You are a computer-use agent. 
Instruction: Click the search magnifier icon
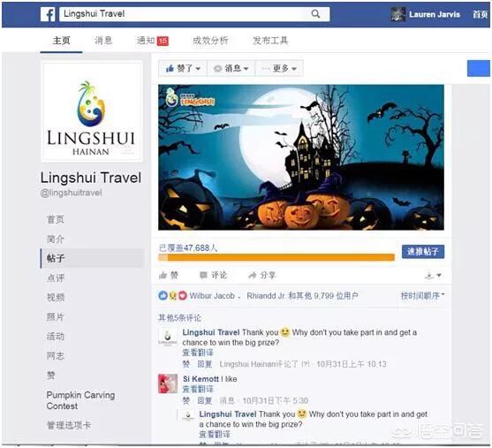coord(315,14)
